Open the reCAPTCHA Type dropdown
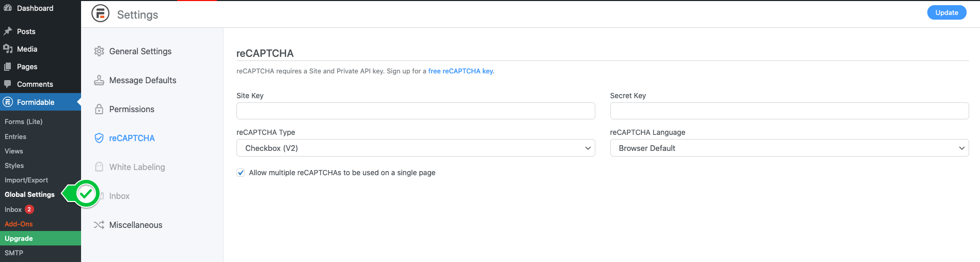Screen dimensions: 980x262 tap(416, 148)
